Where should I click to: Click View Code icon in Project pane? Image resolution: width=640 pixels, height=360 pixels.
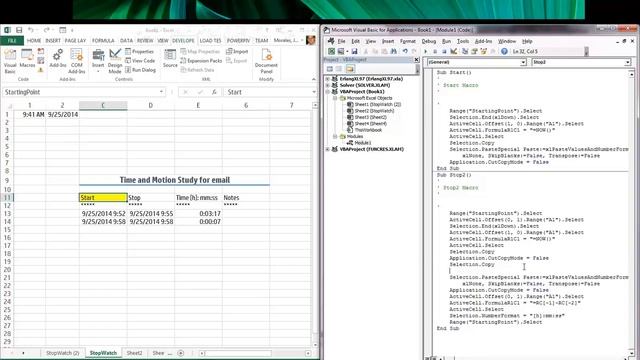click(330, 69)
